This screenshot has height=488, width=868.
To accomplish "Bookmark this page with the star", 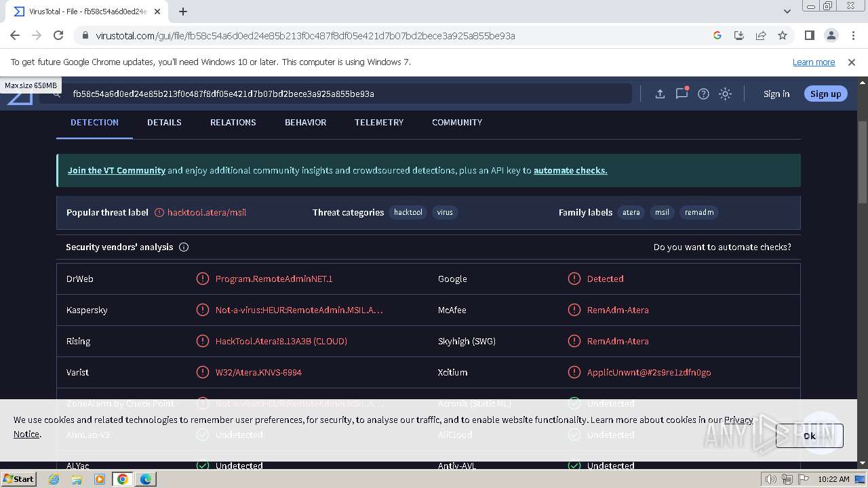I will (x=783, y=36).
